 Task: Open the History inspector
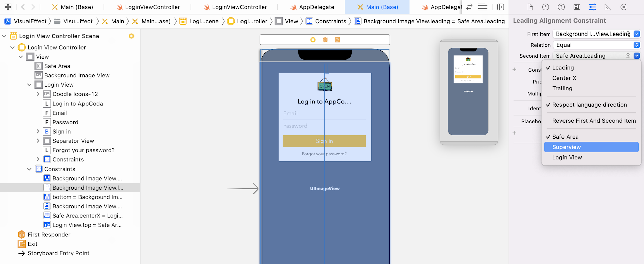click(546, 7)
